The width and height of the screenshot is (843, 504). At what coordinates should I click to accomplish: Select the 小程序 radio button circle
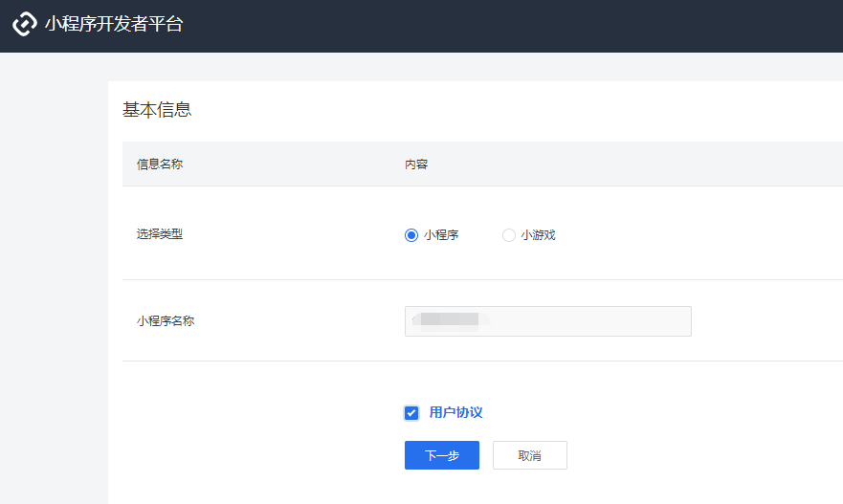coord(411,235)
